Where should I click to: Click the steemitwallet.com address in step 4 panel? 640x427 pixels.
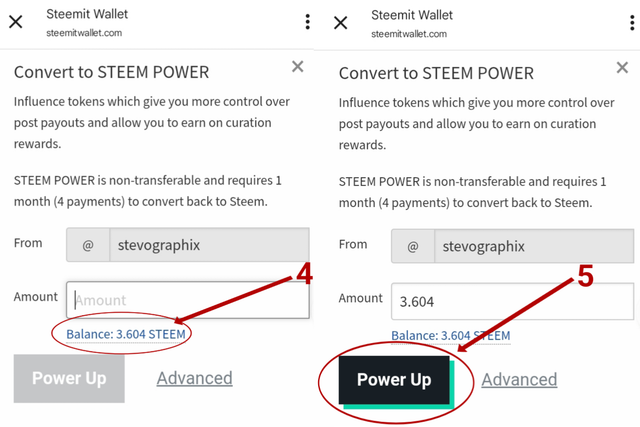click(84, 33)
